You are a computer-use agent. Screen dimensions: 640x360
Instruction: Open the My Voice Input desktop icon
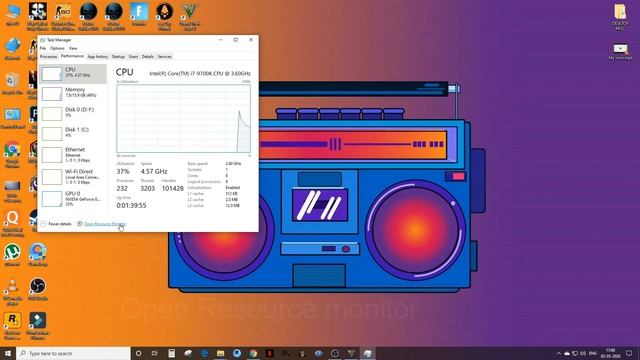pyautogui.click(x=620, y=51)
